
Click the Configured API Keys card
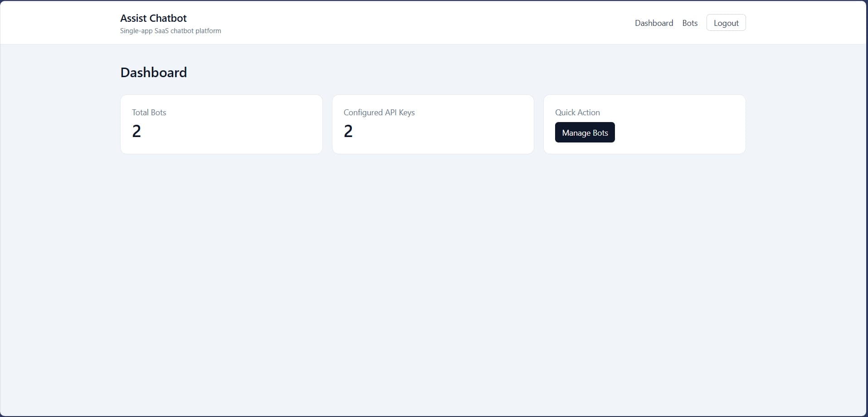[433, 124]
